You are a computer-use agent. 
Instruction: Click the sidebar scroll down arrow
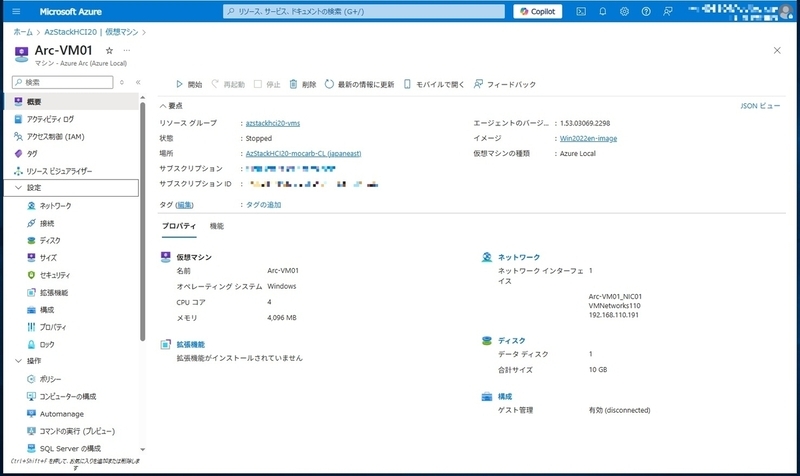[142, 449]
